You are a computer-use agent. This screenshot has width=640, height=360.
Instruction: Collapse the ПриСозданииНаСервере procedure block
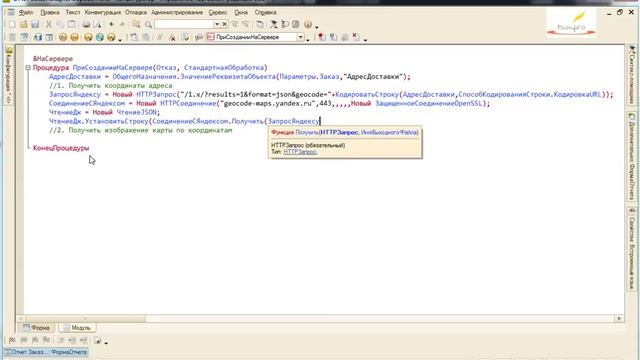point(28,68)
